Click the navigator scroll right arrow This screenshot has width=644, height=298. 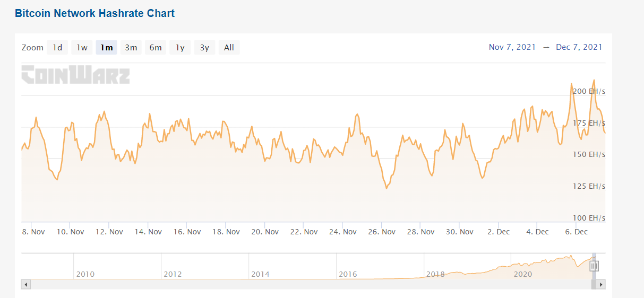(600, 285)
